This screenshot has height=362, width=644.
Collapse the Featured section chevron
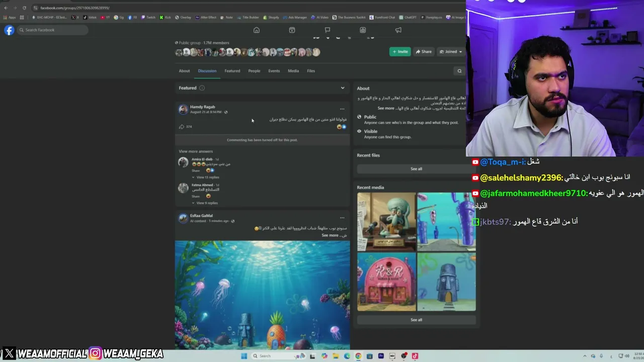[343, 88]
